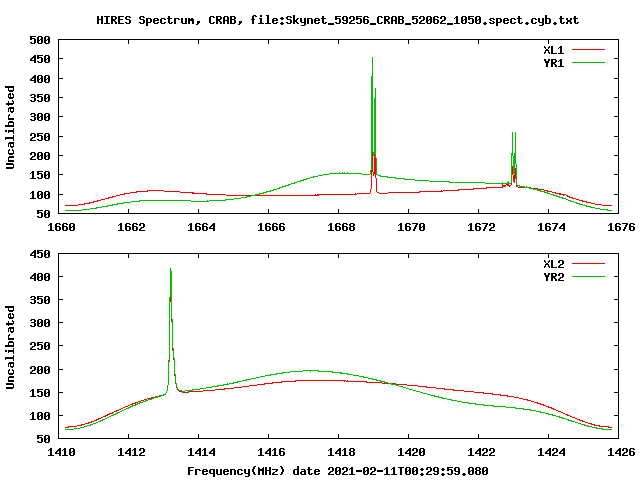Screen dimensions: 640x480
Task: Click the red XL1 legend line sample
Action: click(588, 50)
